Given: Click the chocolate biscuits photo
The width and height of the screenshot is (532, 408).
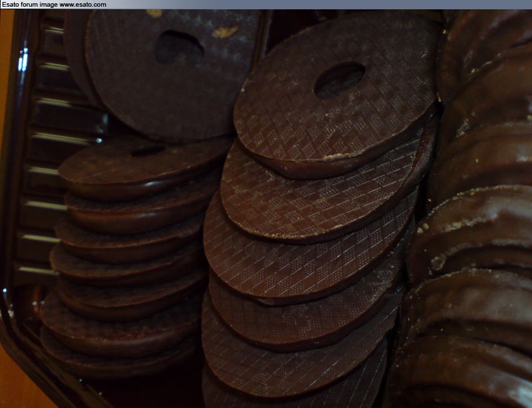Looking at the screenshot, I should pos(266,209).
